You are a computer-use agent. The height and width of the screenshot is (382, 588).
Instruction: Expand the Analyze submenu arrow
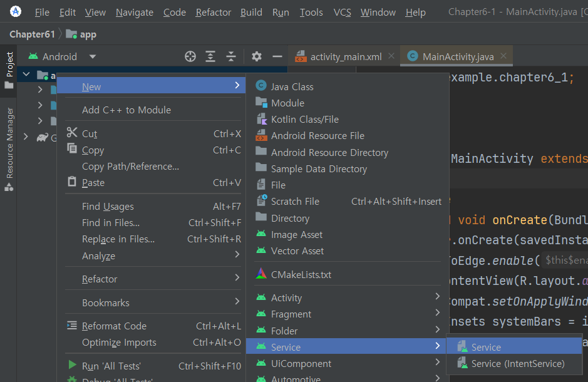coord(237,254)
